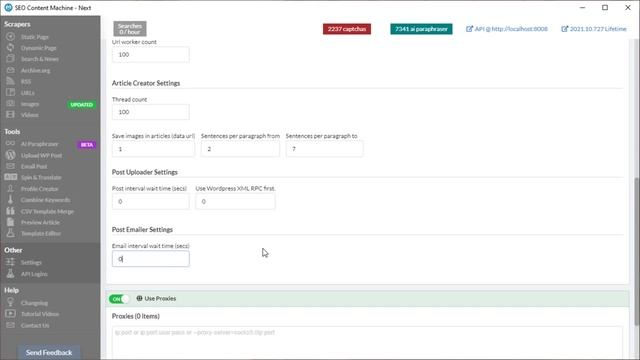Viewport: 640px width, 360px height.
Task: Click the Contact Us envelope icon
Action: click(x=10, y=325)
